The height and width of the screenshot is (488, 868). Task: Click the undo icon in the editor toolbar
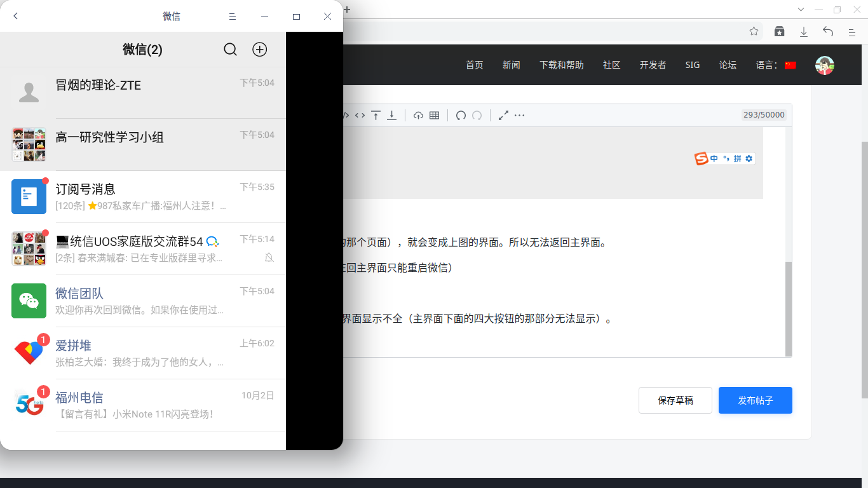tap(461, 115)
